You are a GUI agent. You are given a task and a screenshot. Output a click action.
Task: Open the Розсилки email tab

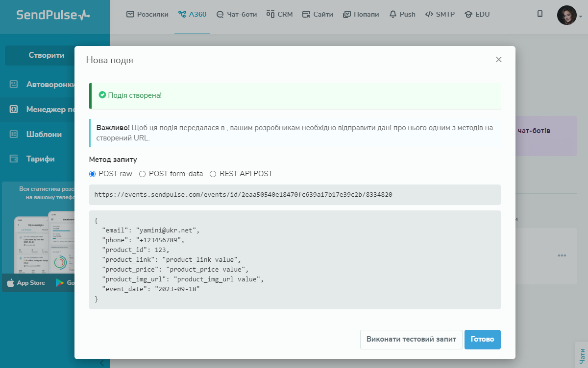coord(147,14)
